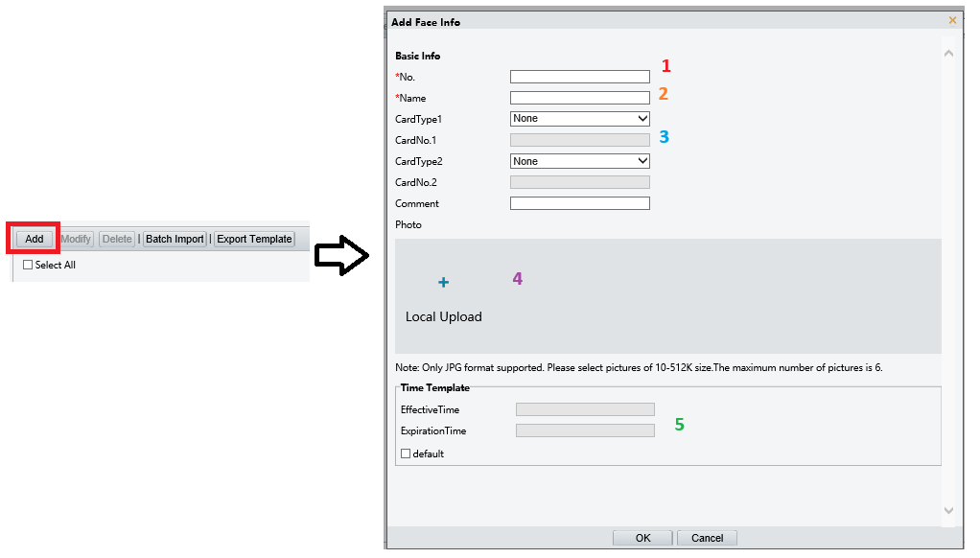Select the Comment input box
The width and height of the screenshot is (980, 558).
(580, 203)
